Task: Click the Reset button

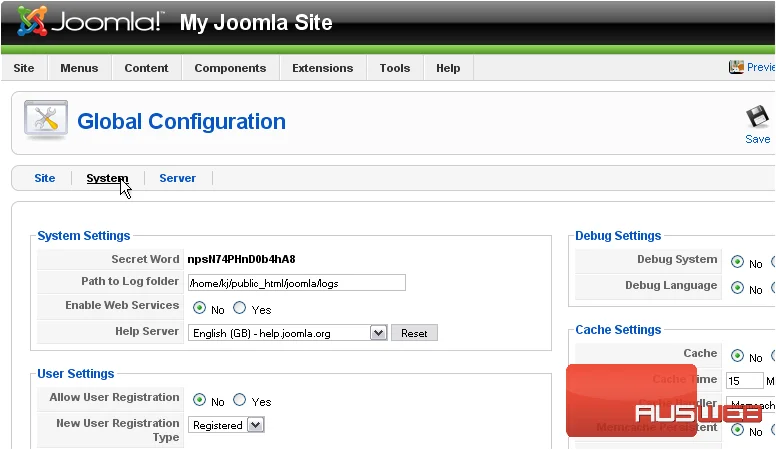Action: 414,333
